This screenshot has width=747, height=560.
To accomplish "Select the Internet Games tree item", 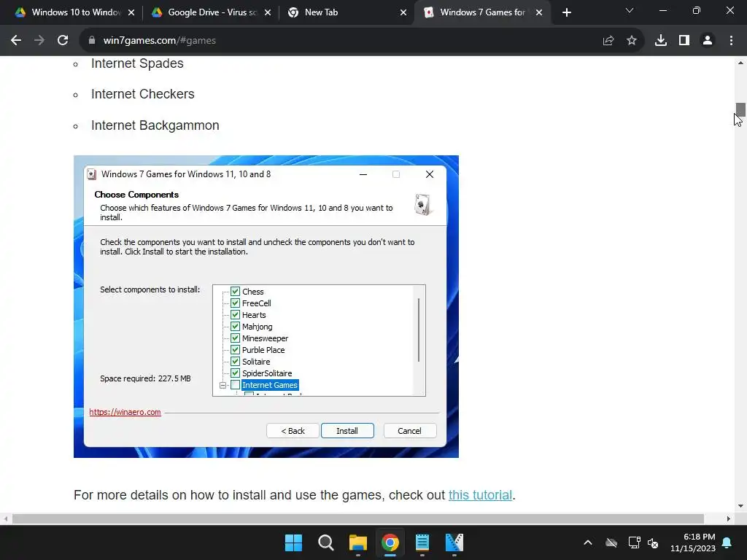I will (x=270, y=385).
